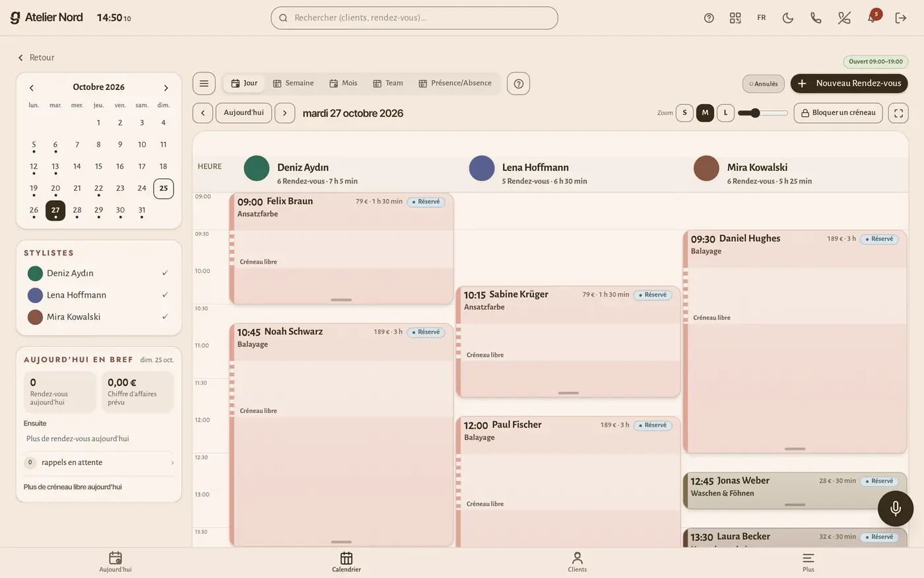Click the logout icon

point(901,18)
